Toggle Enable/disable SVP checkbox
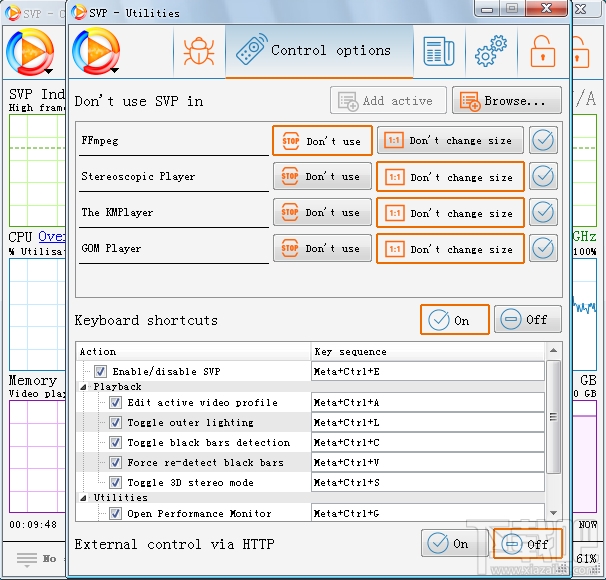The width and height of the screenshot is (606, 580). (x=101, y=372)
